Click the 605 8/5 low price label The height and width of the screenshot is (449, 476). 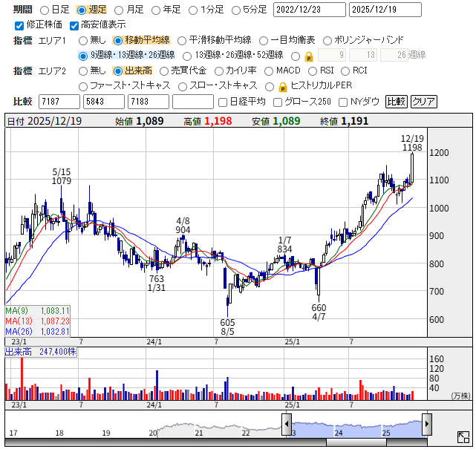pos(228,327)
